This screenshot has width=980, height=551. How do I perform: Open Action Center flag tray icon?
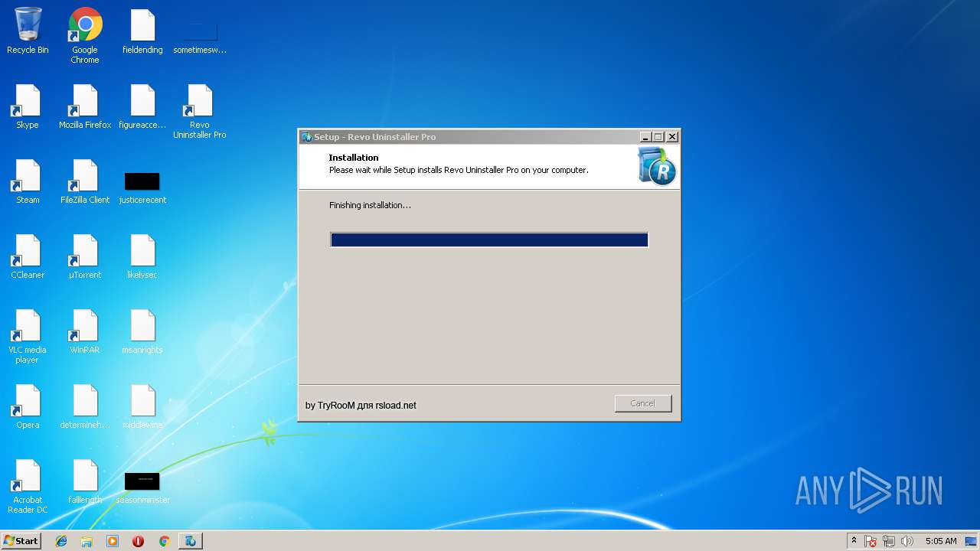coord(871,541)
